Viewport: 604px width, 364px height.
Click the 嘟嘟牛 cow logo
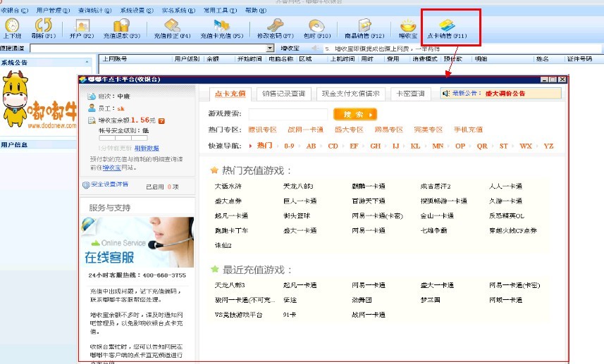[14, 98]
